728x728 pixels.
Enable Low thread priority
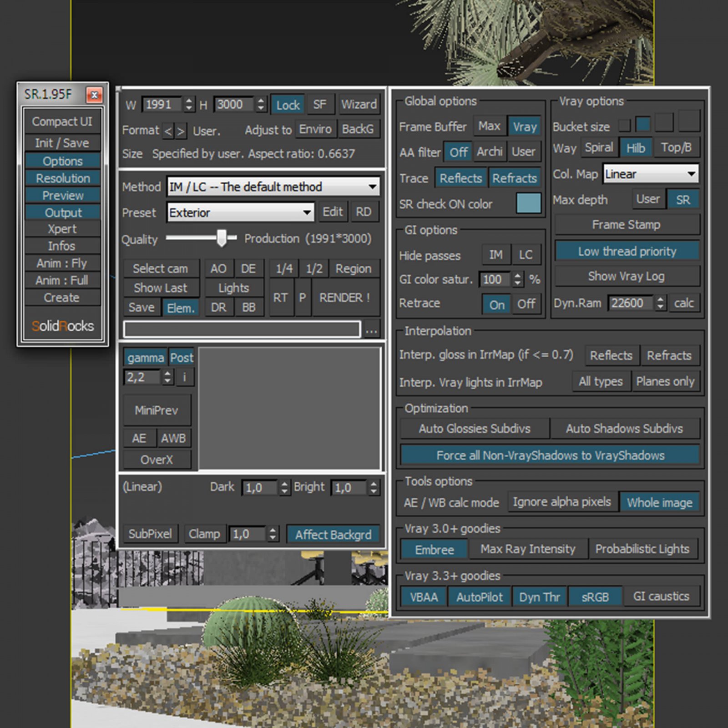tap(627, 251)
